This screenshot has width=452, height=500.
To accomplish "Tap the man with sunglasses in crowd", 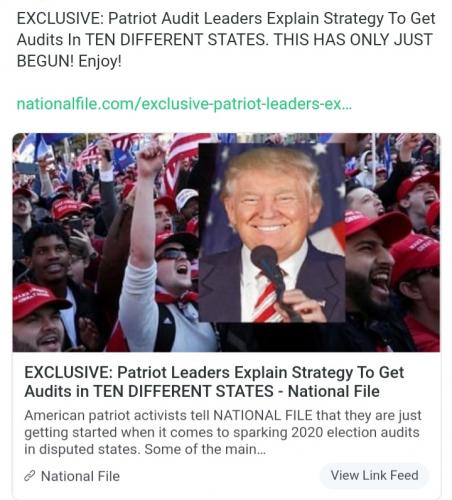I will [175, 263].
